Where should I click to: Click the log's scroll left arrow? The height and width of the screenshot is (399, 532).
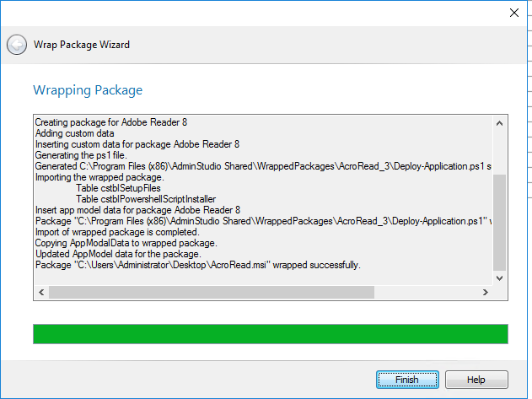coord(40,292)
